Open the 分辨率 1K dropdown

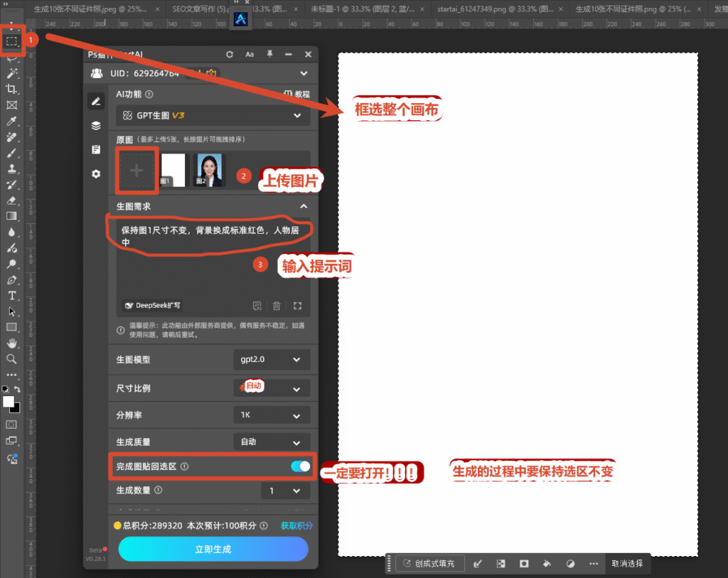click(272, 415)
